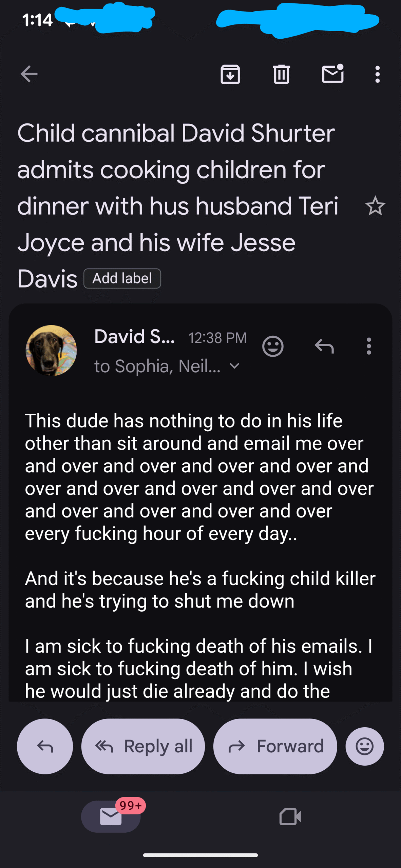Tap the Add label button
The width and height of the screenshot is (401, 868).
click(122, 278)
